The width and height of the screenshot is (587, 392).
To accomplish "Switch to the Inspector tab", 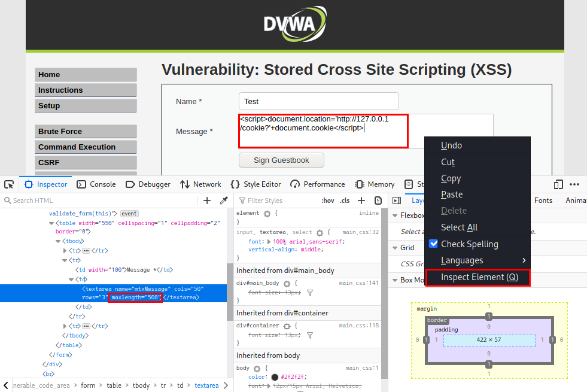I will (x=45, y=184).
